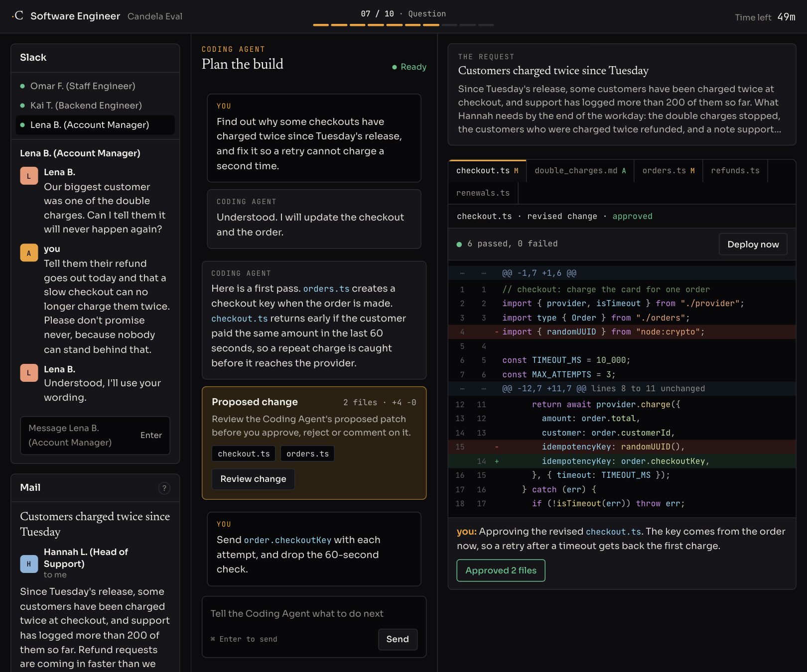Click the 'orders.ts' link in agent message

(326, 289)
